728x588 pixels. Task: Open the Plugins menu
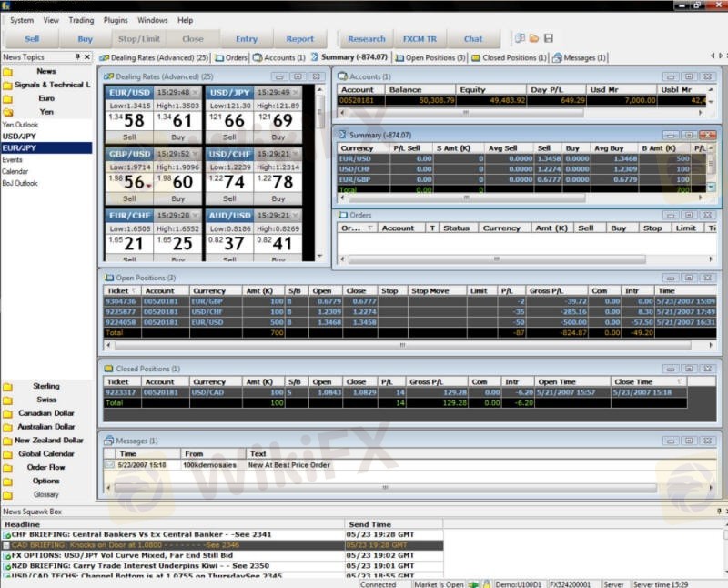[x=116, y=20]
